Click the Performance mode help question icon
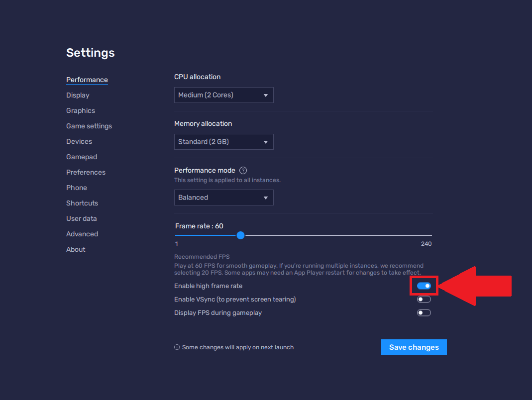The image size is (532, 400). [x=243, y=170]
